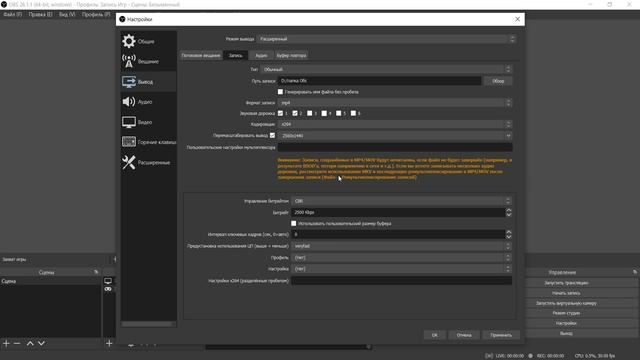This screenshot has height=360, width=640.
Task: Open the encoder x264 dropdown
Action: [395, 124]
